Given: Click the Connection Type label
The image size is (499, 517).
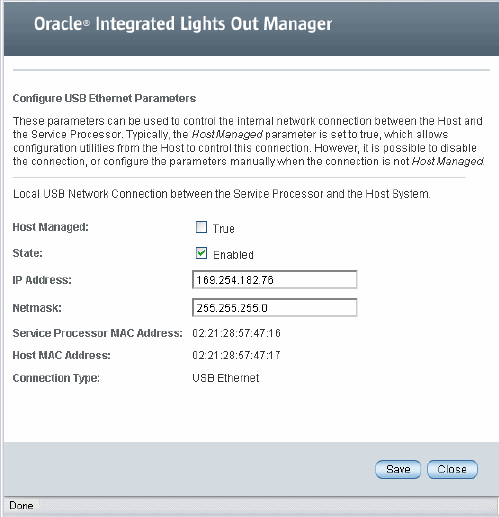Looking at the screenshot, I should pyautogui.click(x=56, y=378).
